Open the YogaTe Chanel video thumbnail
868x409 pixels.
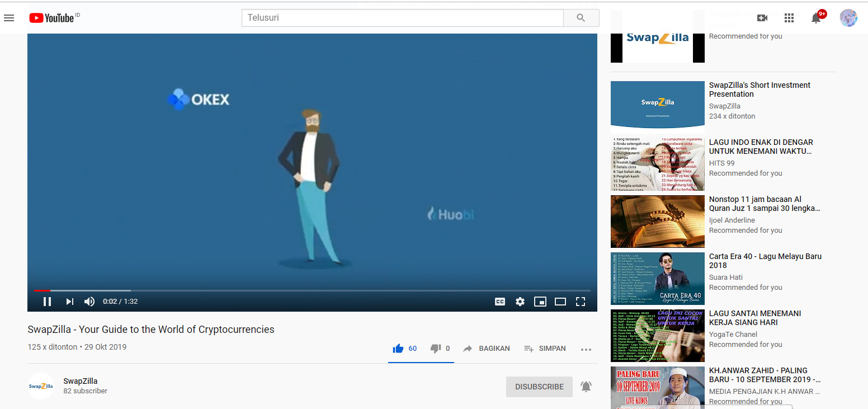[658, 336]
